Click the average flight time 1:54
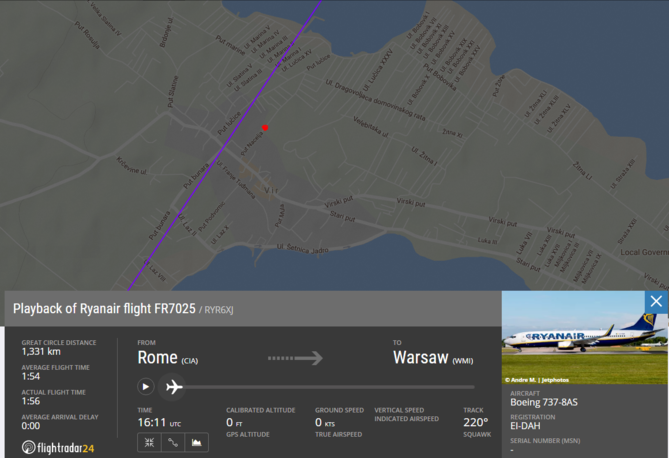669x458 pixels. point(31,376)
